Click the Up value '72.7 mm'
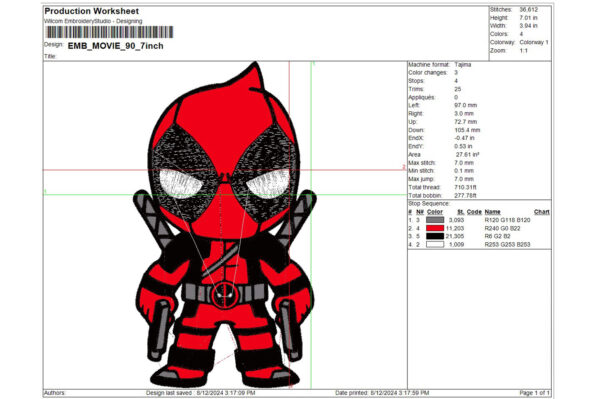This screenshot has width=600, height=399. click(466, 122)
